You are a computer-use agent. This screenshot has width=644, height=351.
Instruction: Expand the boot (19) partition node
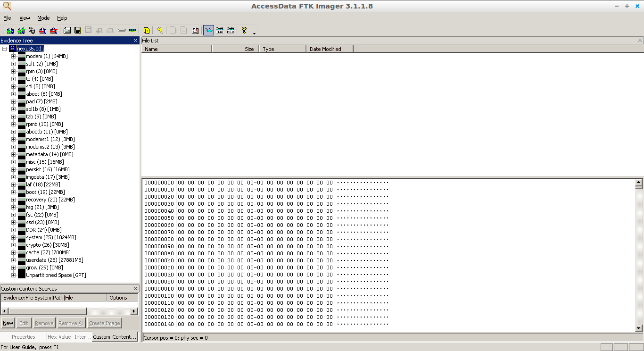tap(14, 192)
